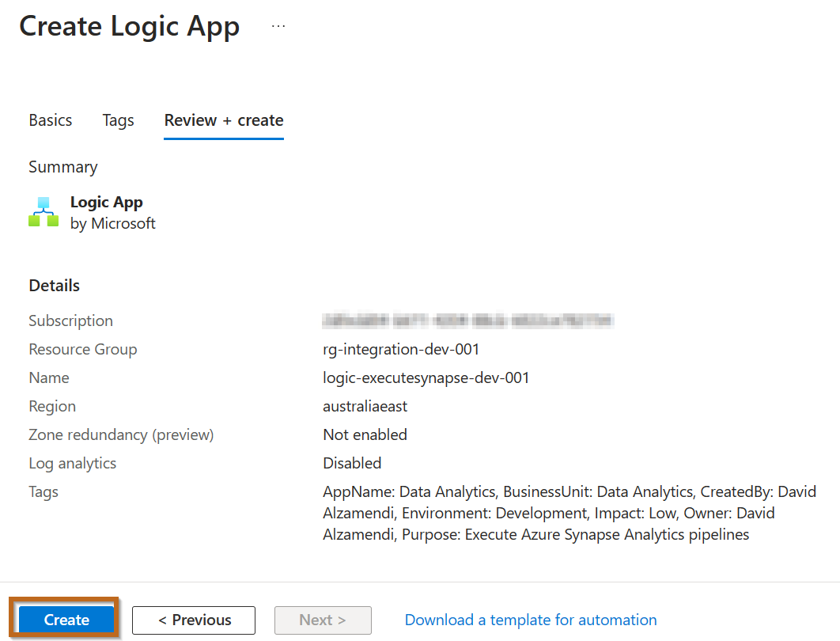Image resolution: width=840 pixels, height=641 pixels.
Task: Click the Region field label
Action: pos(52,406)
